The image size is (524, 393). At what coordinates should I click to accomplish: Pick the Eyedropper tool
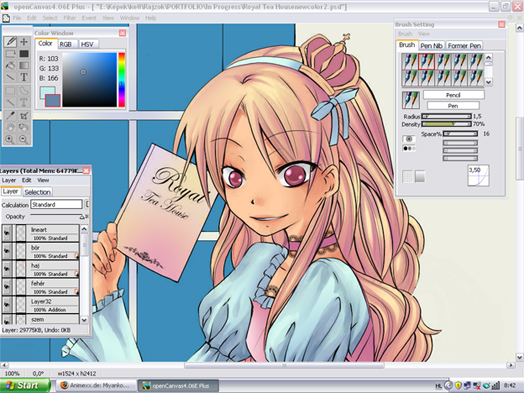coord(10,116)
